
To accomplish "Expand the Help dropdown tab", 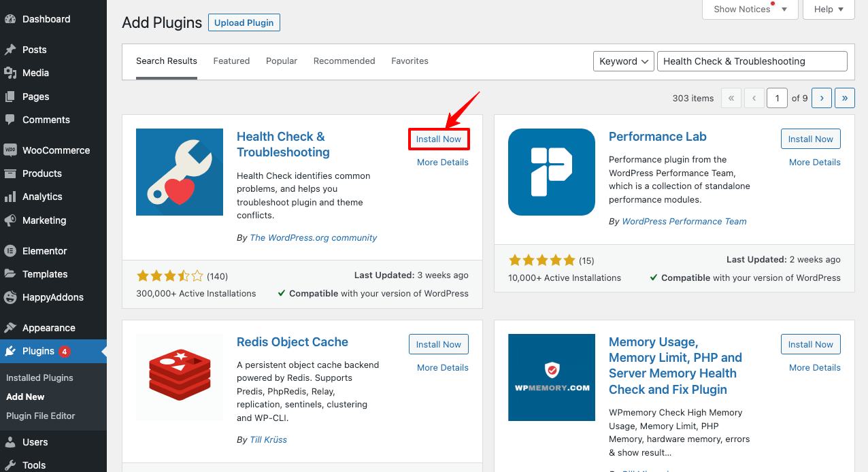I will point(829,10).
